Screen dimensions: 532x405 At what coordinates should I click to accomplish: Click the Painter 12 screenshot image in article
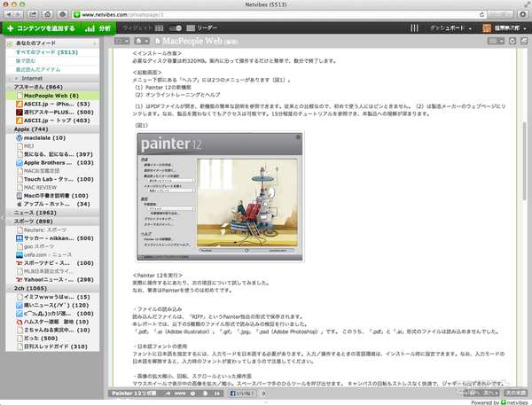(220, 197)
